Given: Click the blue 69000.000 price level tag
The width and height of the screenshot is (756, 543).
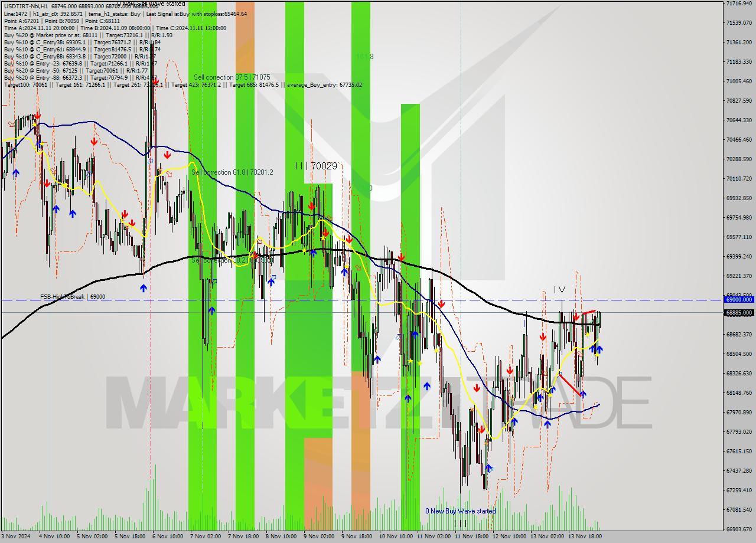Looking at the screenshot, I should 738,300.
